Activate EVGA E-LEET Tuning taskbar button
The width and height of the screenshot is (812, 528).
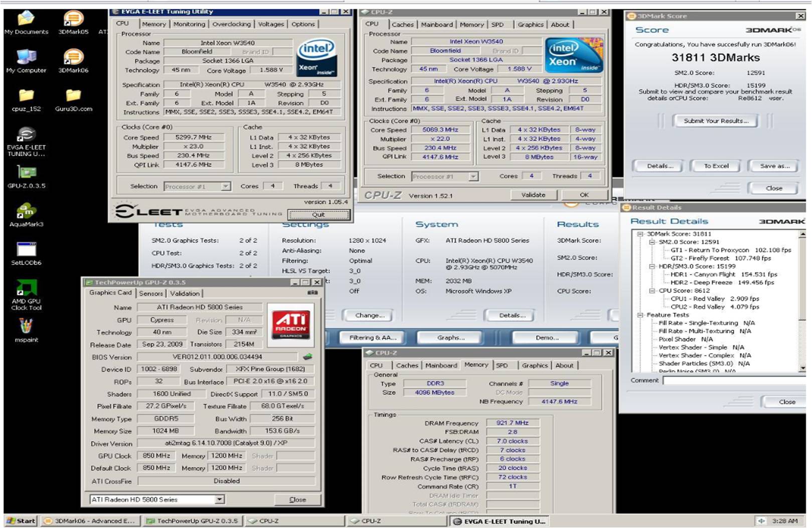click(x=500, y=521)
